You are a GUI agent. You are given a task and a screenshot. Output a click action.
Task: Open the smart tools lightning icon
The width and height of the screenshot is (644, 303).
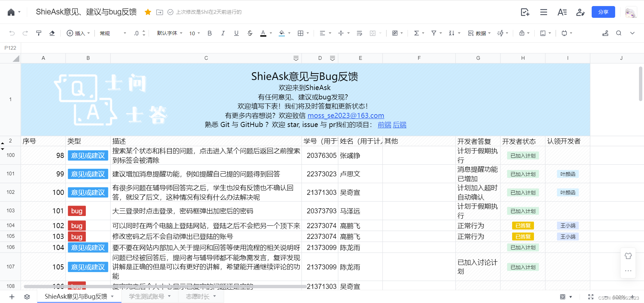point(500,33)
